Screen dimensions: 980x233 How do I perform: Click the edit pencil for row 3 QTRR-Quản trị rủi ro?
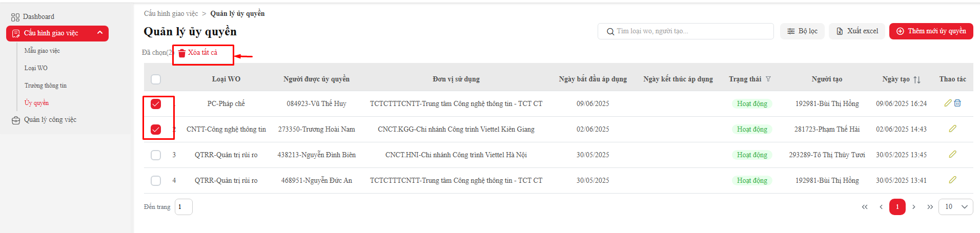(x=953, y=154)
